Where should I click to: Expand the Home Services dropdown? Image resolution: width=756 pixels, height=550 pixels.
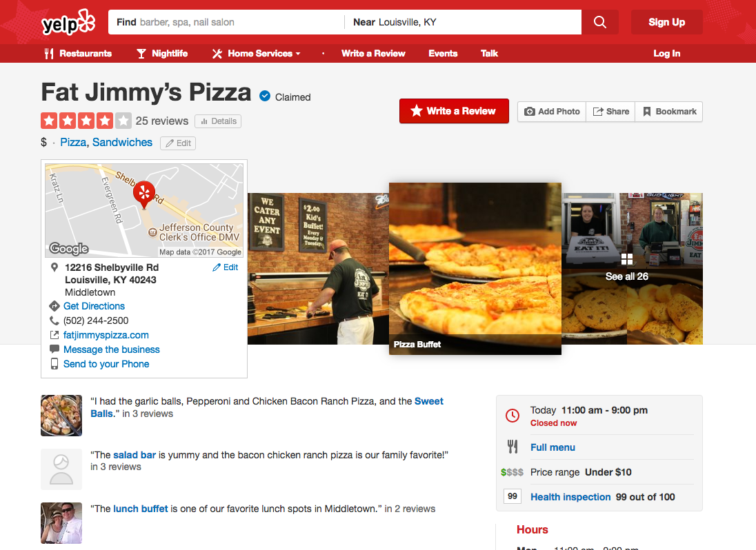click(x=257, y=54)
